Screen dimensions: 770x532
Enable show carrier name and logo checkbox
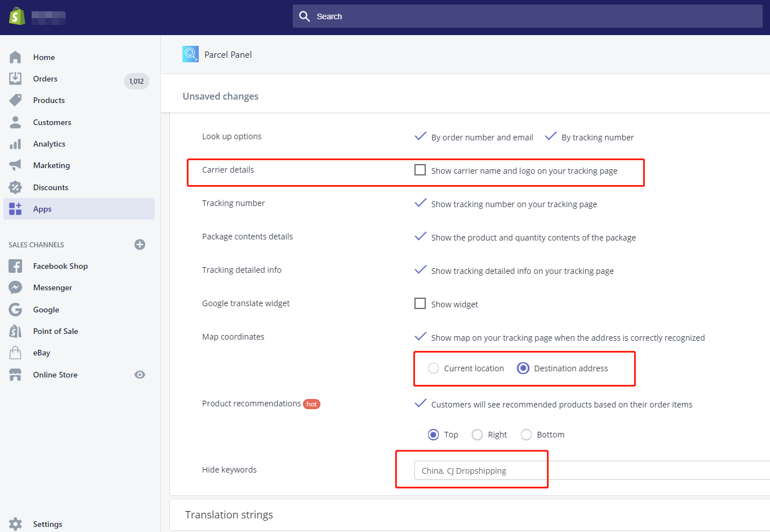pos(420,170)
